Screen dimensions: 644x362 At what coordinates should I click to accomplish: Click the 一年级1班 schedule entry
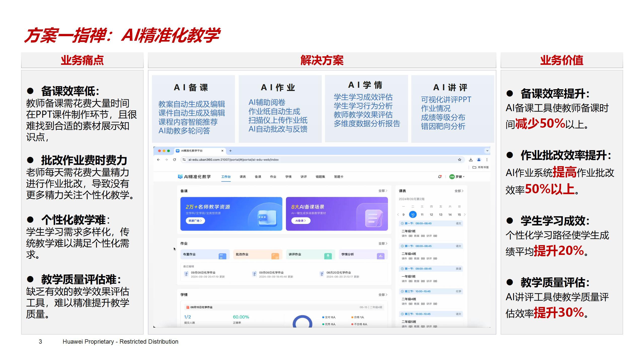(x=431, y=279)
